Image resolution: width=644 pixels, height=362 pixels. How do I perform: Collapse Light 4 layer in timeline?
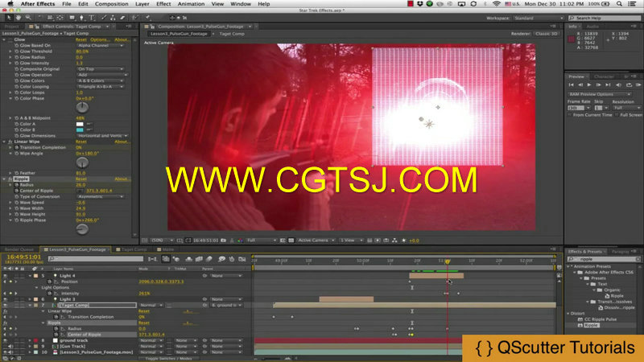point(30,276)
